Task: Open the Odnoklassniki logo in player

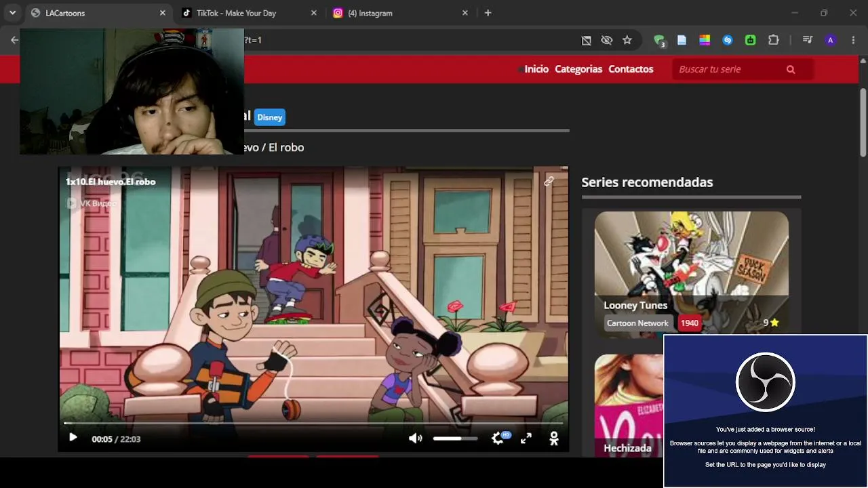Action: point(554,439)
